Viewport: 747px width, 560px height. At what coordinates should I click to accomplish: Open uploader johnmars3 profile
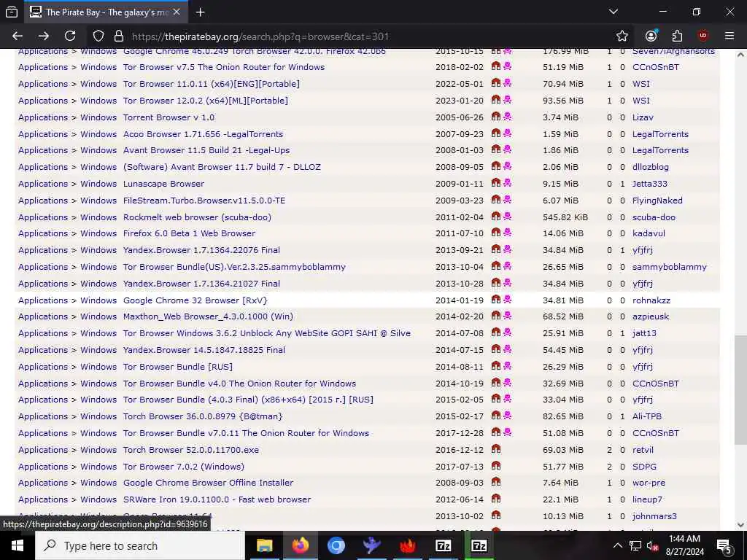coord(654,516)
